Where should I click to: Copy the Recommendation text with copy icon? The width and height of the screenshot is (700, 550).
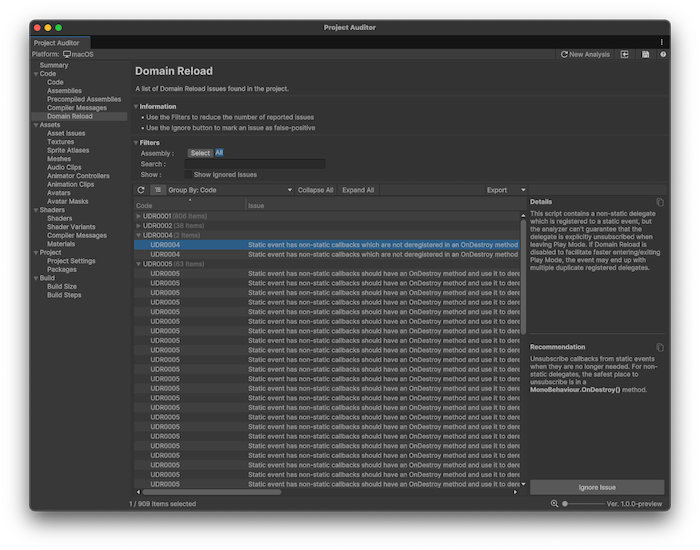point(660,347)
